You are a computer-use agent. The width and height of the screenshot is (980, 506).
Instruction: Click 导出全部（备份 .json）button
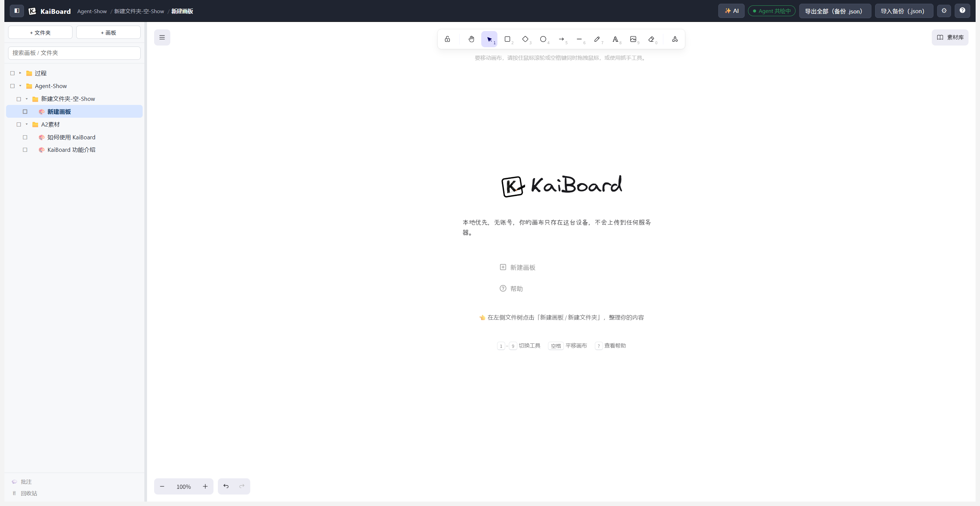click(835, 11)
